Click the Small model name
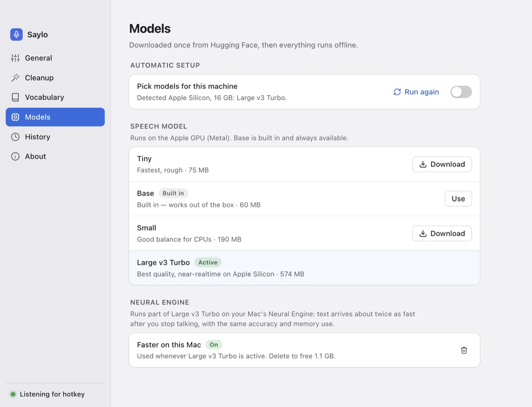This screenshot has width=532, height=407. tap(147, 228)
